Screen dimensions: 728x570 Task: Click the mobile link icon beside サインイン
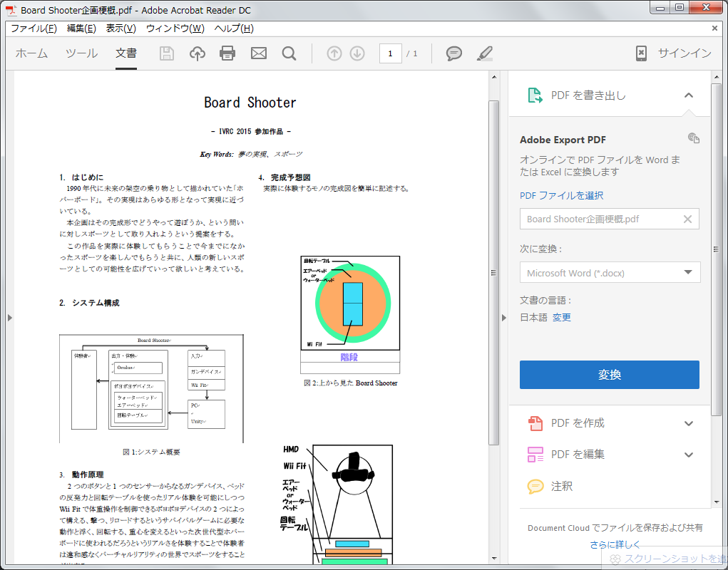tap(641, 53)
